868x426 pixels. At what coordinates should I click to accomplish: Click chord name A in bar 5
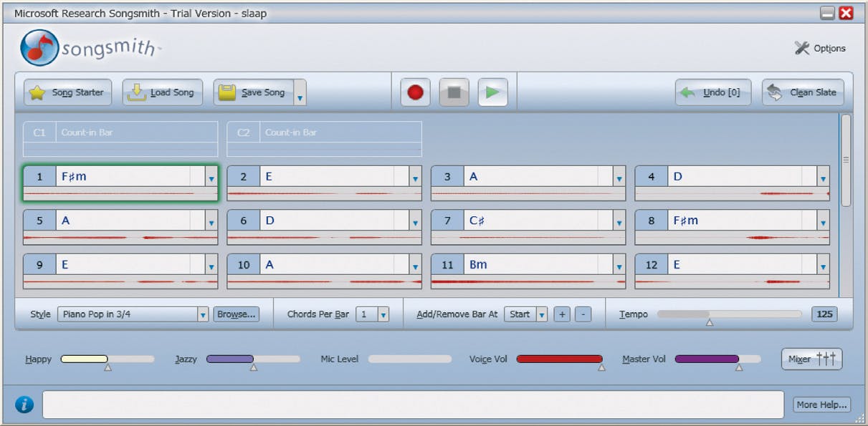(x=66, y=221)
